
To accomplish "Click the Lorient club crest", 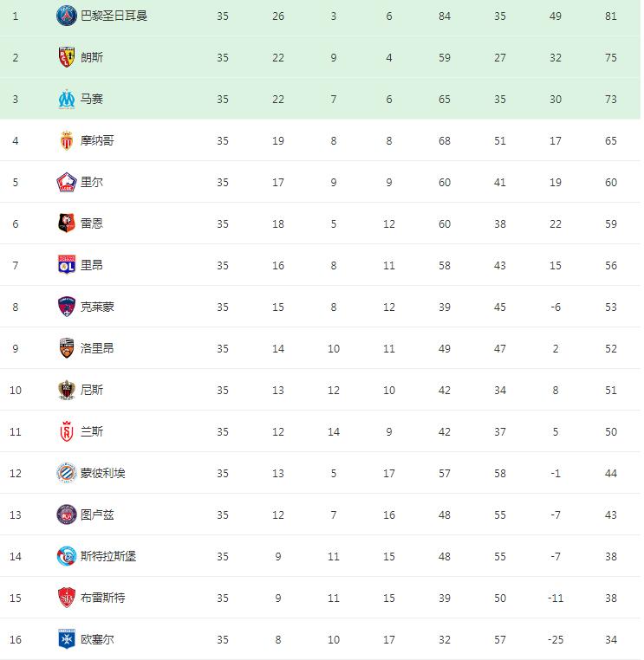I will tap(67, 348).
